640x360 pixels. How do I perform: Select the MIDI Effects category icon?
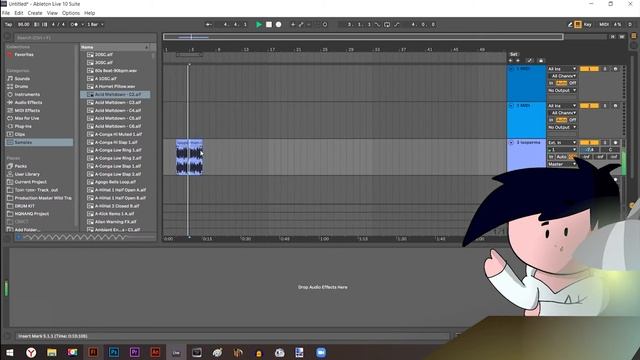10,110
